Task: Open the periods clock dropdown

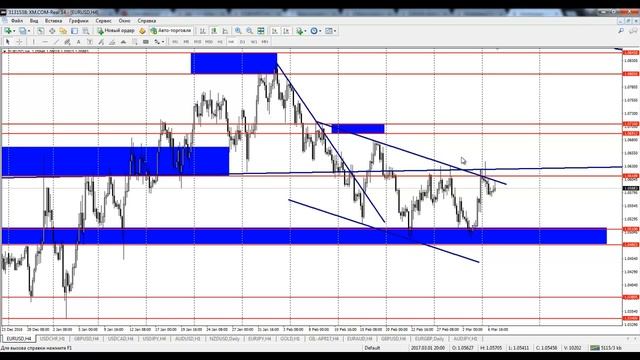Action: [x=316, y=31]
